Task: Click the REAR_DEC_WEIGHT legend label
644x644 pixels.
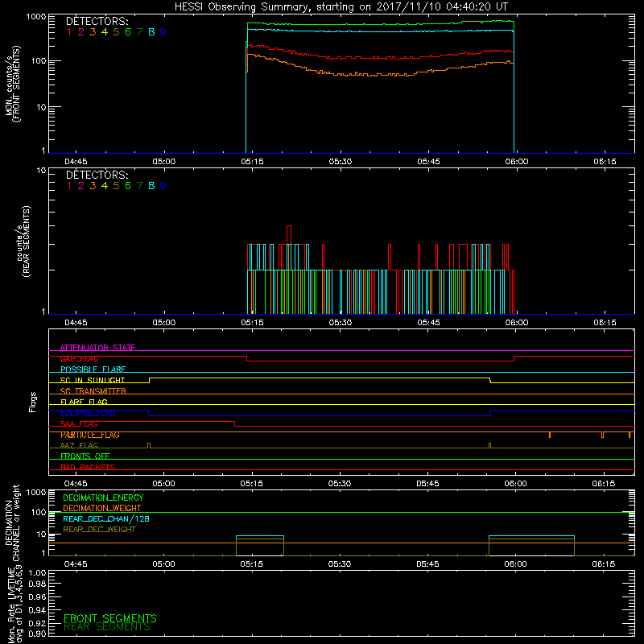Action: tap(99, 530)
